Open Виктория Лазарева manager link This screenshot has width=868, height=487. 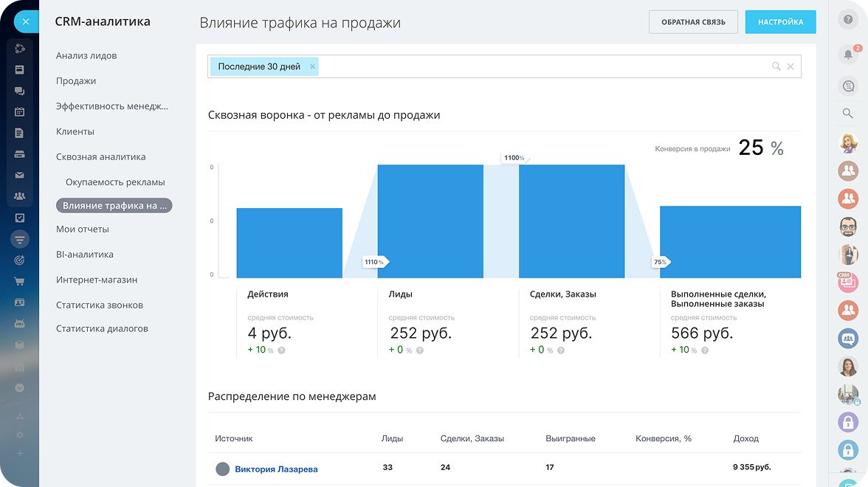[x=276, y=469]
